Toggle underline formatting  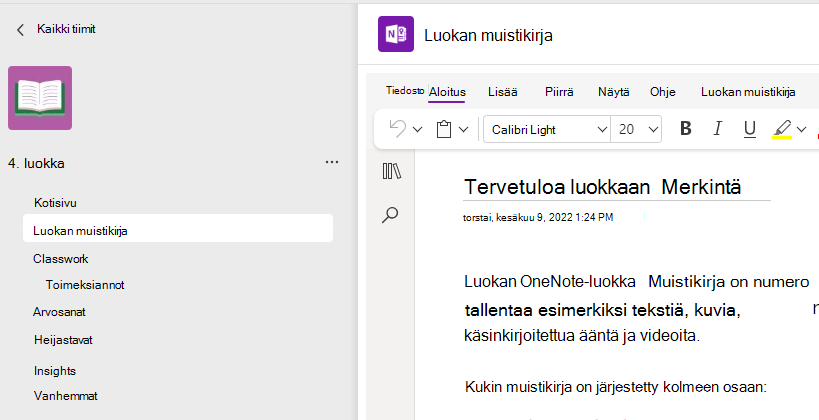(750, 129)
